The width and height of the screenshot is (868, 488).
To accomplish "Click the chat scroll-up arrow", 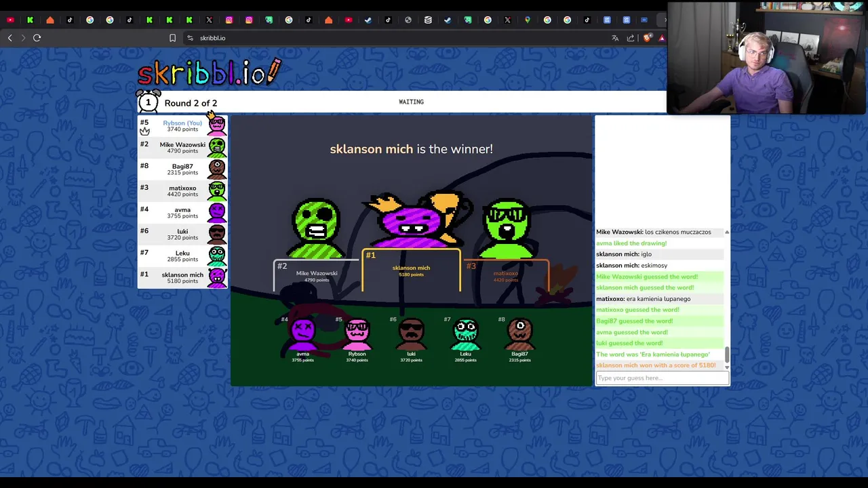I will tap(727, 232).
